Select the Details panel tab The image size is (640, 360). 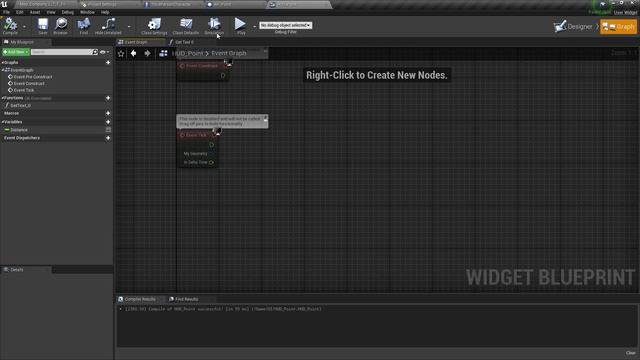click(27, 270)
